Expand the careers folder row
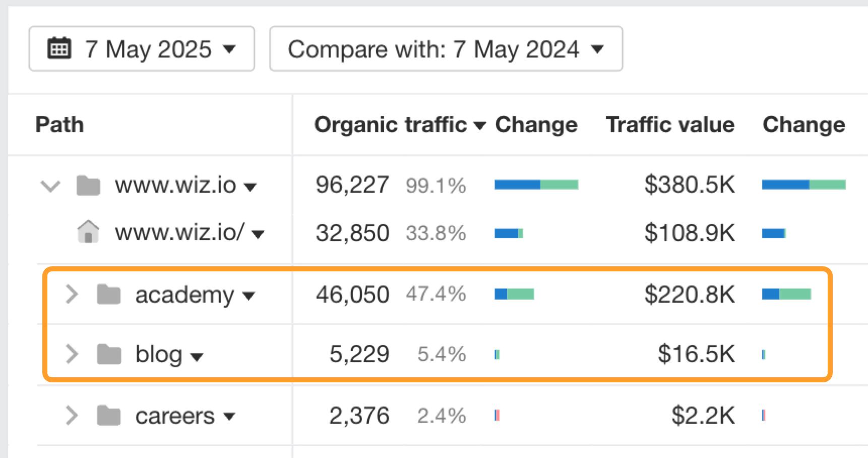The width and height of the screenshot is (868, 458). [72, 416]
